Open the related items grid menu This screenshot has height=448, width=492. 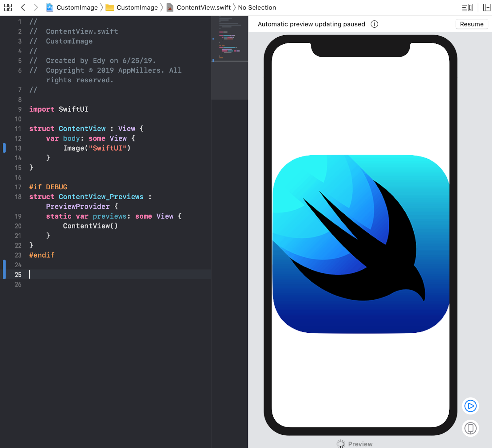click(8, 7)
